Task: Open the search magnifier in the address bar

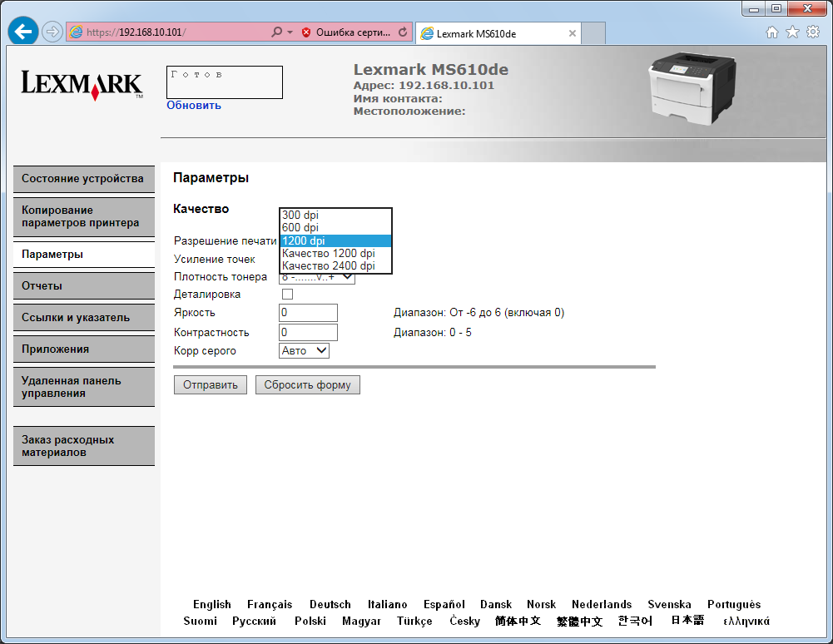Action: pyautogui.click(x=276, y=32)
